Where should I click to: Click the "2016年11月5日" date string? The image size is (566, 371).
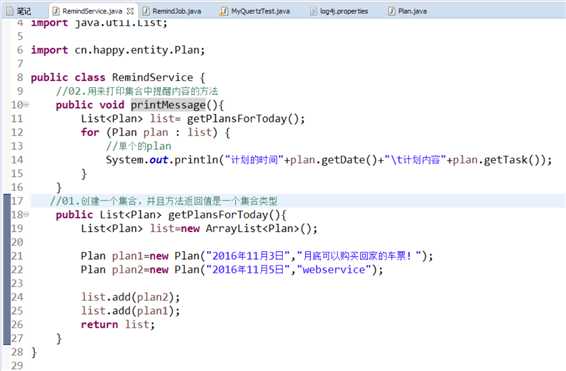[x=248, y=270]
